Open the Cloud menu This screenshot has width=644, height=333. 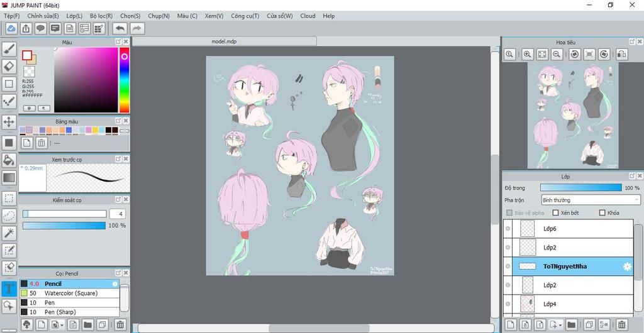click(x=308, y=16)
